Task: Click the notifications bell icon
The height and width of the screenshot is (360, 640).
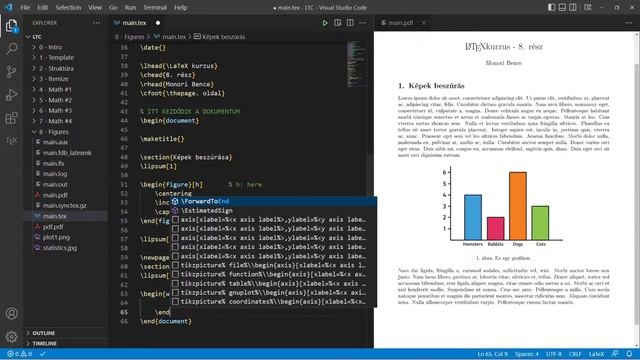Action: [x=629, y=354]
